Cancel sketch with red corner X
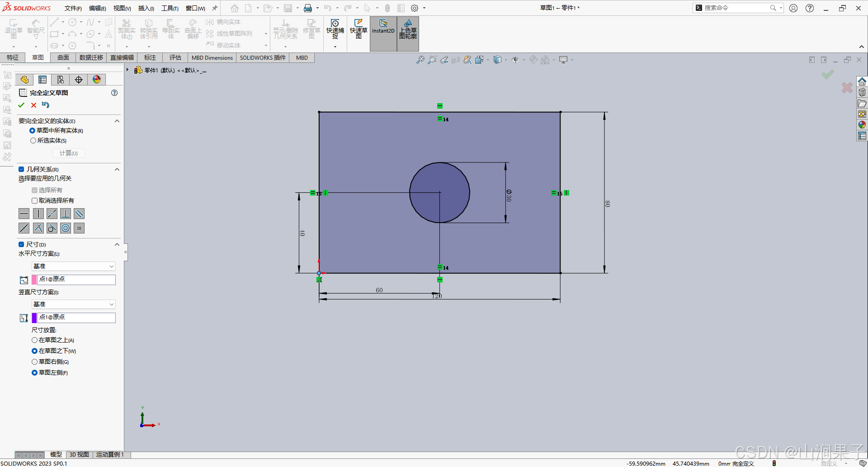 coord(847,87)
